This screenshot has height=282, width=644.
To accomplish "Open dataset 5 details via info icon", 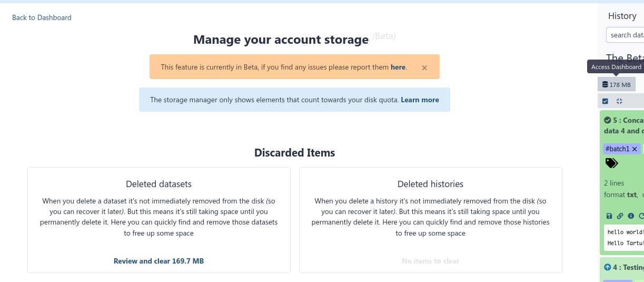I will click(631, 216).
